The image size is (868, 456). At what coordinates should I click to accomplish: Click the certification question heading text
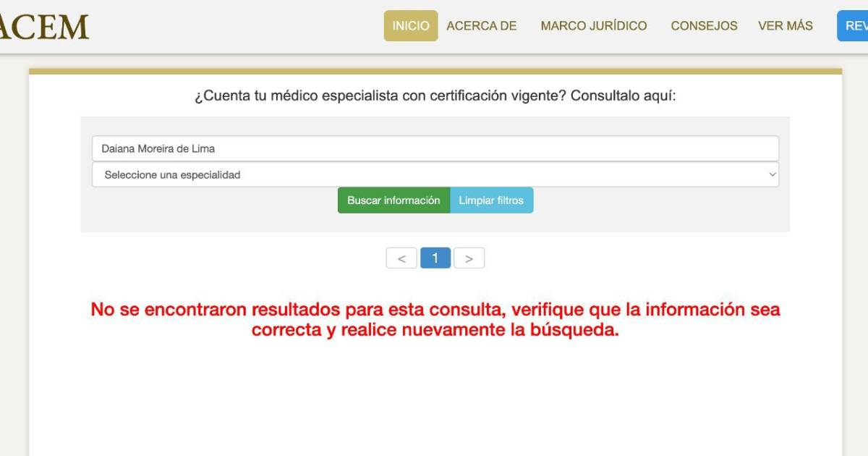(435, 96)
